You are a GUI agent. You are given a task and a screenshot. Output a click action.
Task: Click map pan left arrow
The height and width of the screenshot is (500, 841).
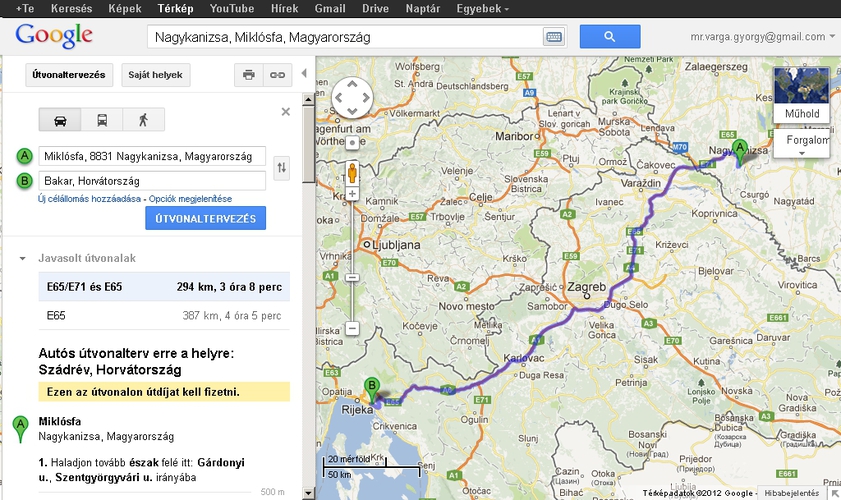(x=339, y=98)
